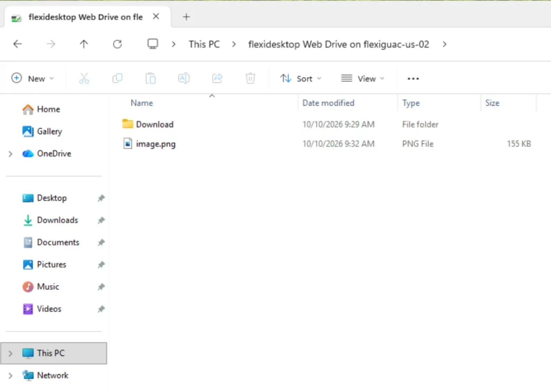The height and width of the screenshot is (392, 551).
Task: Go forward with the right arrow
Action: coord(51,44)
